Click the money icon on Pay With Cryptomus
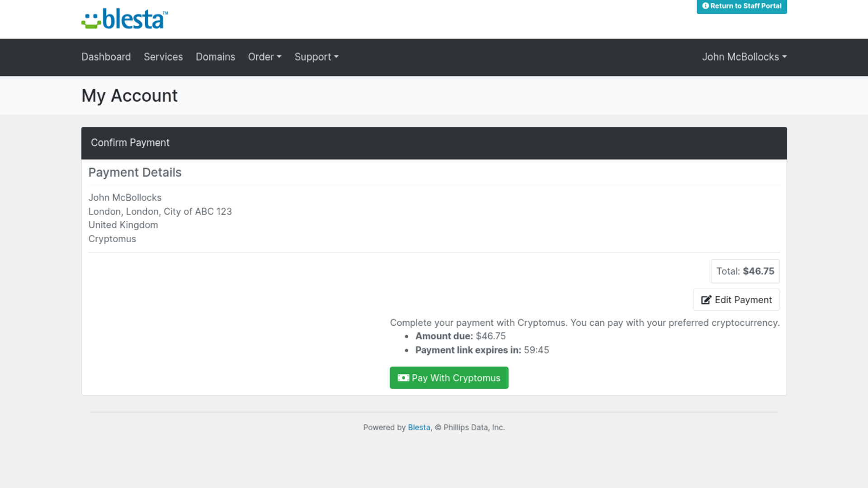The width and height of the screenshot is (868, 488). tap(403, 378)
